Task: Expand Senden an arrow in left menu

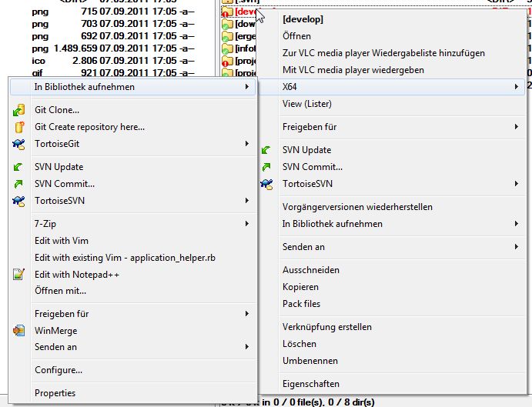Action: 247,347
